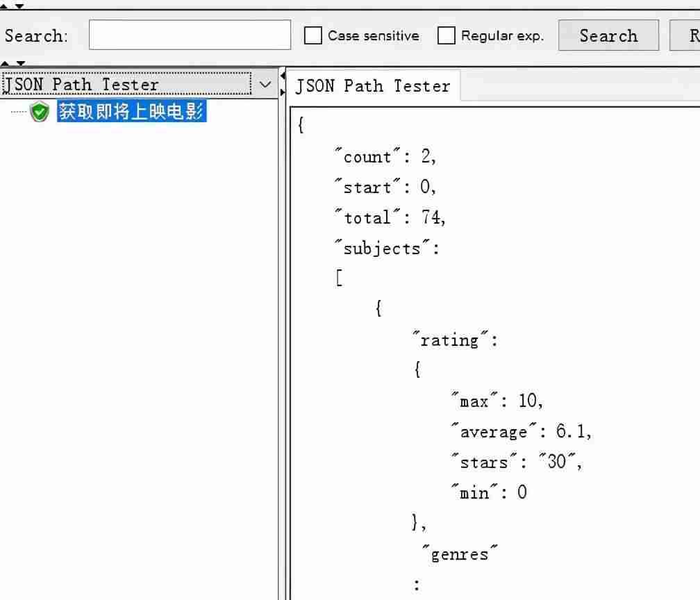Viewport: 700px width, 600px height.
Task: Click the green shield success icon
Action: click(x=40, y=111)
